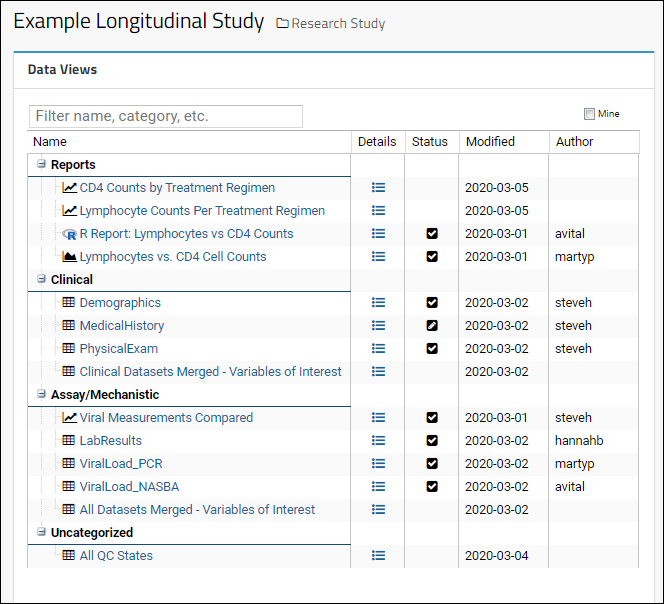Click the status checkmark for PhysicalExam
The height and width of the screenshot is (604, 664).
[432, 349]
